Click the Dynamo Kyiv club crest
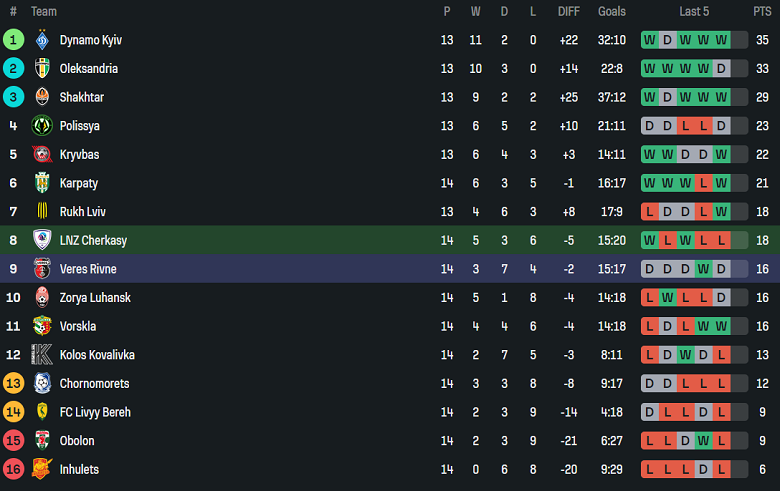Viewport: 780px width, 491px height. pyautogui.click(x=42, y=40)
